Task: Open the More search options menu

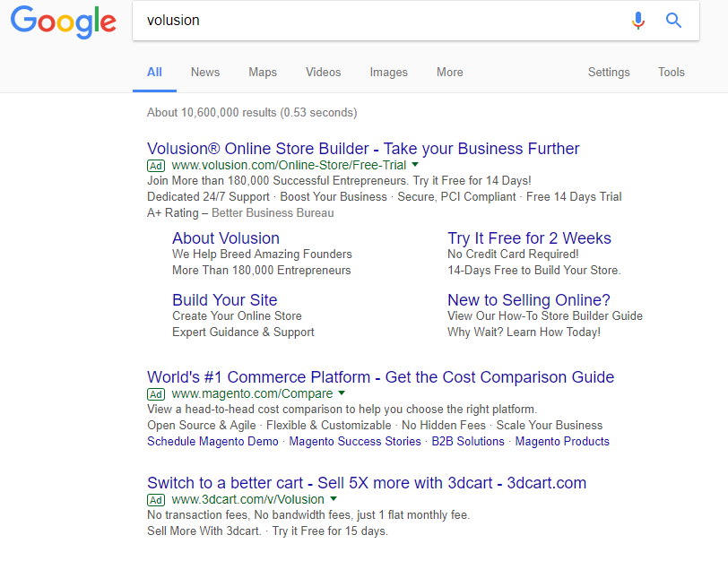Action: pos(449,72)
